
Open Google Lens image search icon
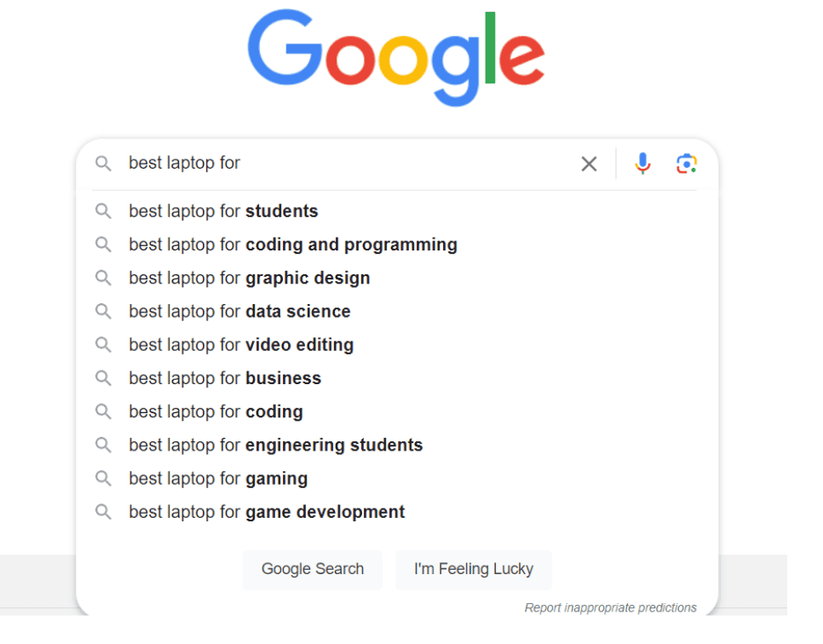(x=687, y=164)
